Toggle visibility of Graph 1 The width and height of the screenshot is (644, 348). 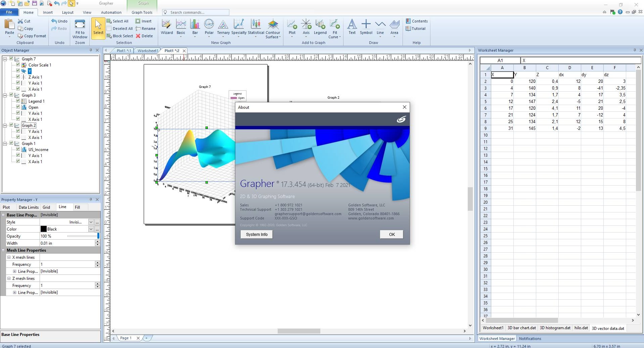(x=11, y=143)
